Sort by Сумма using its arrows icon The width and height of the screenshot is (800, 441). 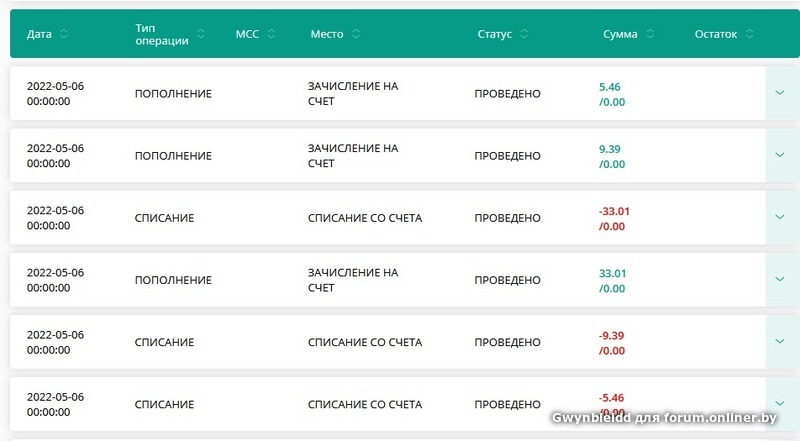651,34
